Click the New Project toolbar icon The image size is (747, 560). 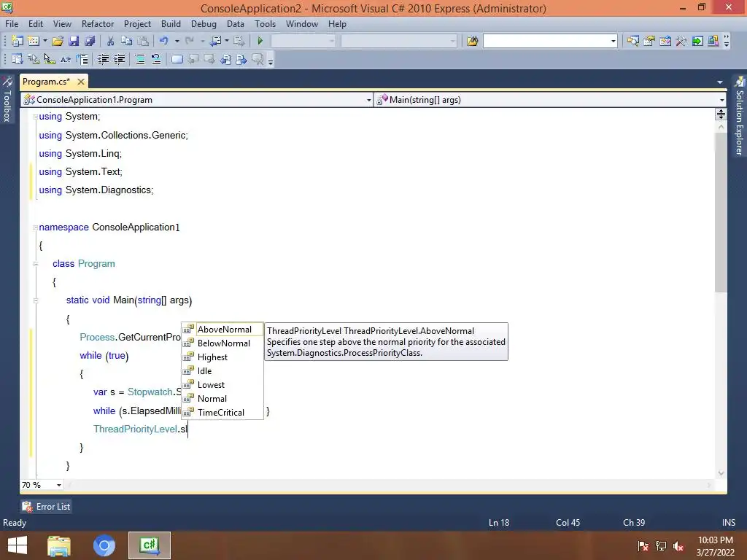pos(18,41)
